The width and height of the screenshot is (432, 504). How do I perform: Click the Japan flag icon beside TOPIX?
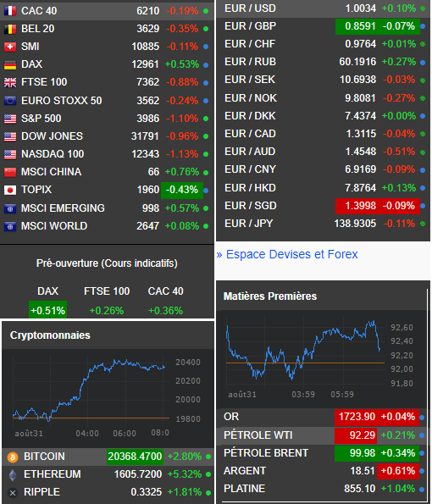coord(10,190)
